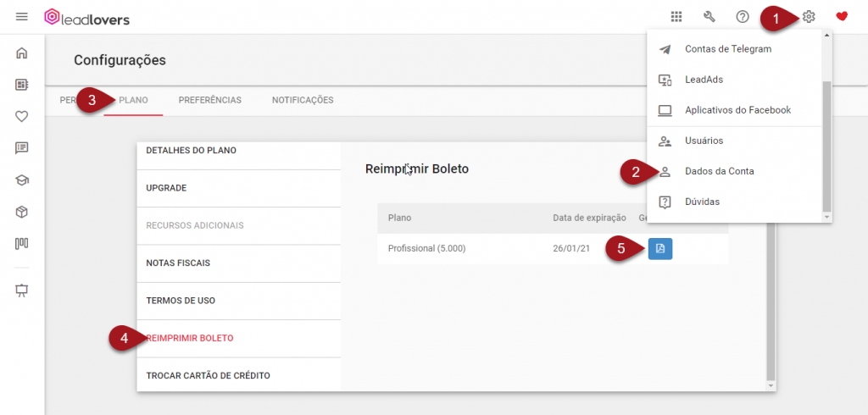The height and width of the screenshot is (415, 868).
Task: Click Reimprimir Boleto in side list
Action: pos(190,338)
